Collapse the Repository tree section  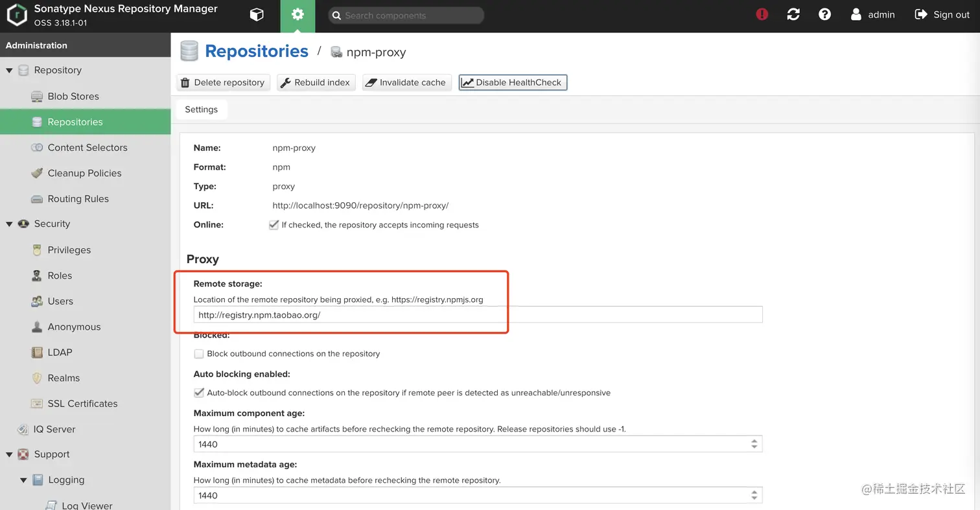9,70
